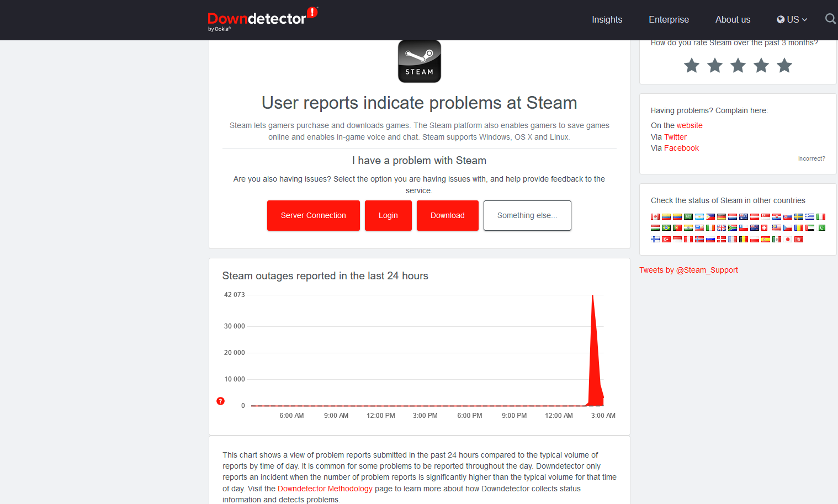The image size is (838, 504).
Task: Select the Australia flag
Action: (744, 216)
